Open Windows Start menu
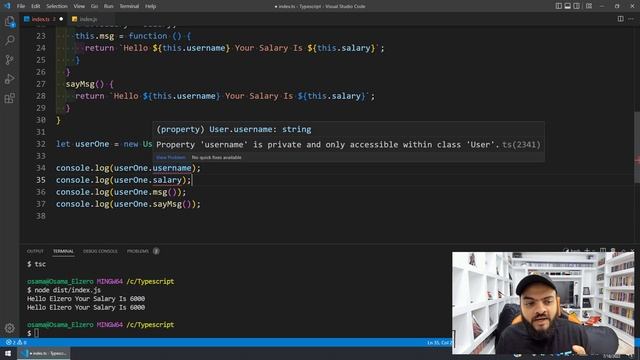This screenshot has height=360, width=640. (x=8, y=353)
